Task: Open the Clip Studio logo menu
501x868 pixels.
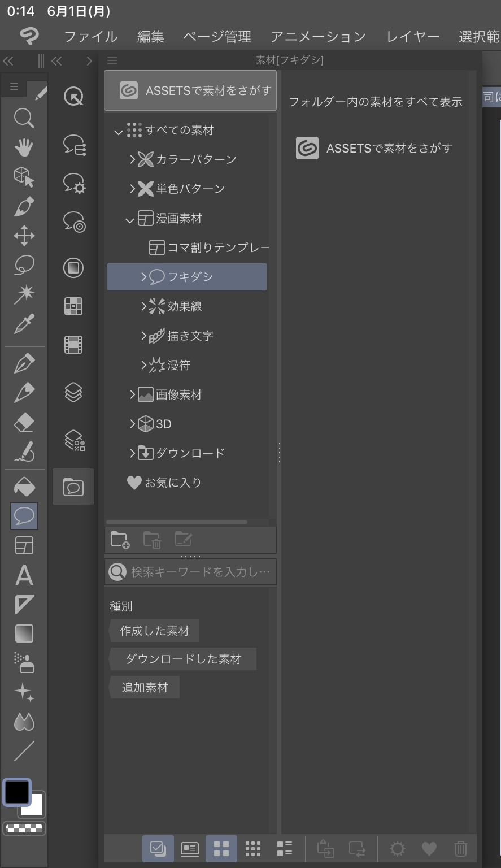Action: coord(29,37)
